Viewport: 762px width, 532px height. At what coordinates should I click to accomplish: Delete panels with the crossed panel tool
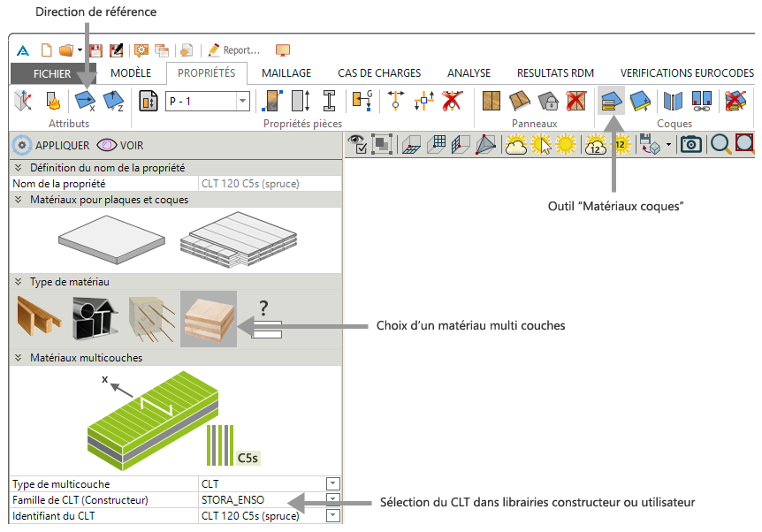576,101
